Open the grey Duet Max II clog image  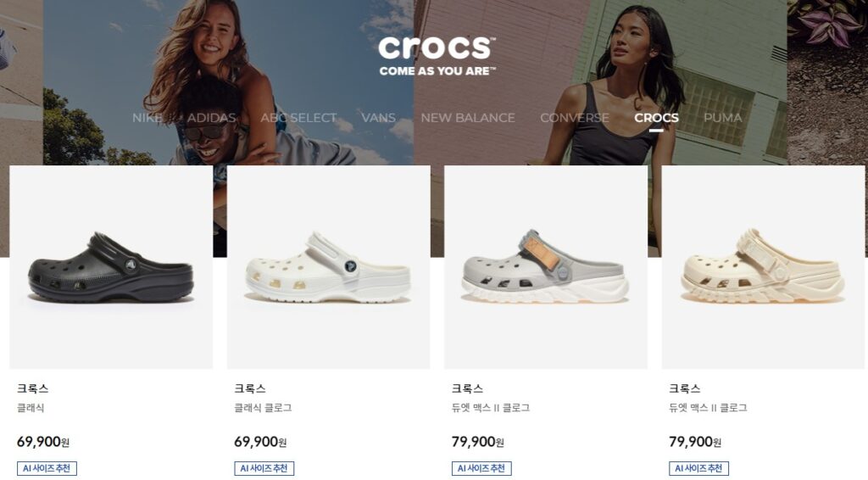pos(546,267)
